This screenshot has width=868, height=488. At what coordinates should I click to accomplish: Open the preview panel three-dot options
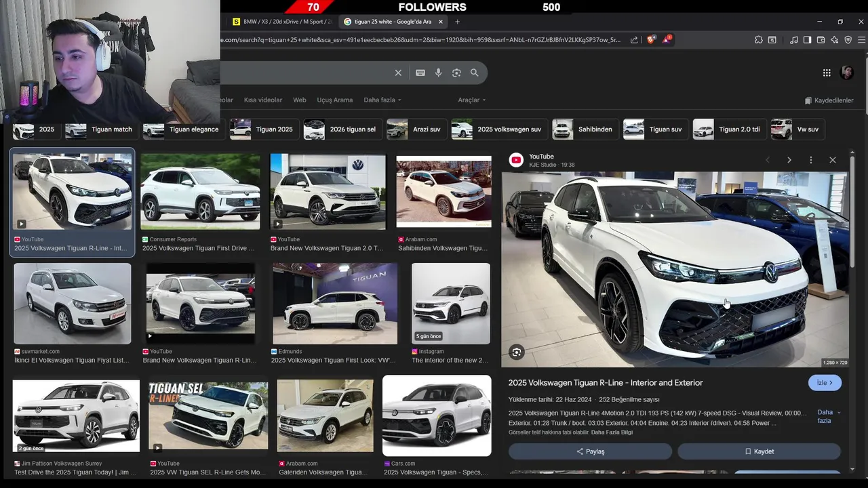(x=810, y=160)
